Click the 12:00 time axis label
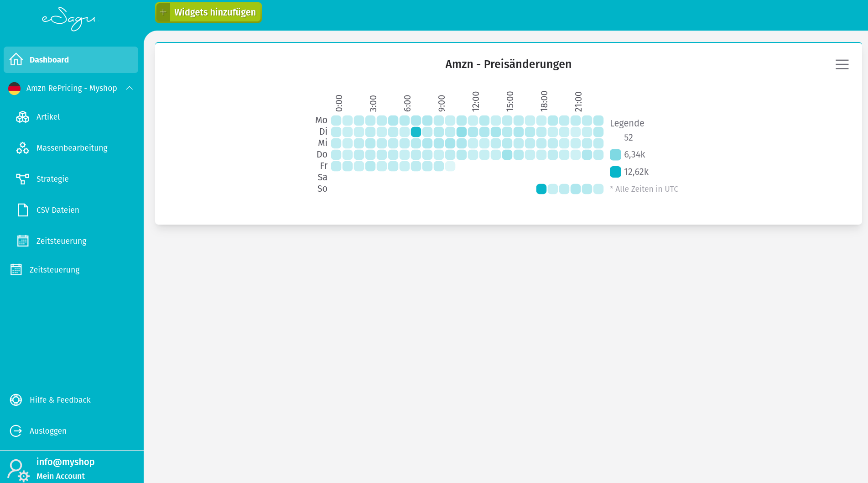The image size is (868, 483). click(x=476, y=101)
